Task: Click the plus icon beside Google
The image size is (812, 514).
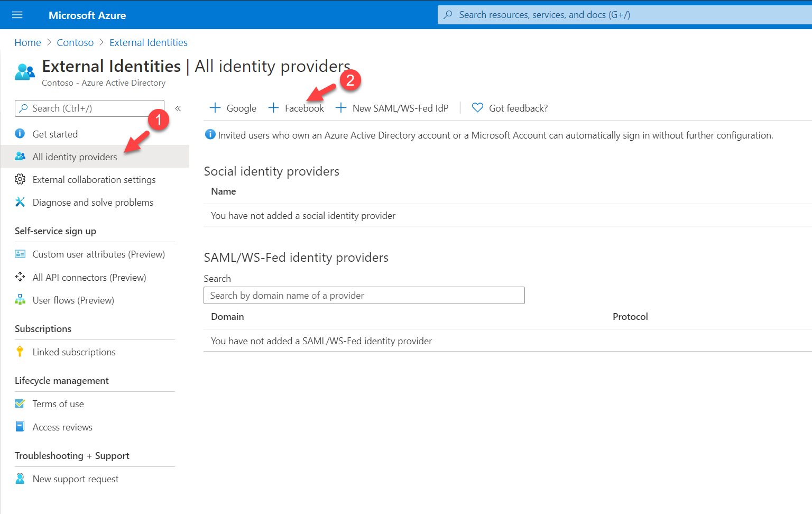Action: point(215,108)
